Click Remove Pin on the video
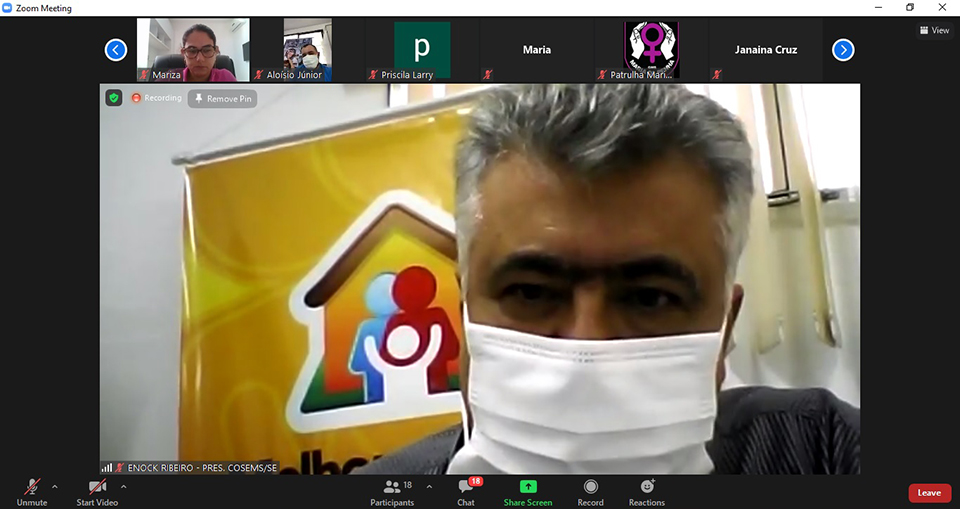Viewport: 960px width, 509px height. coord(223,99)
